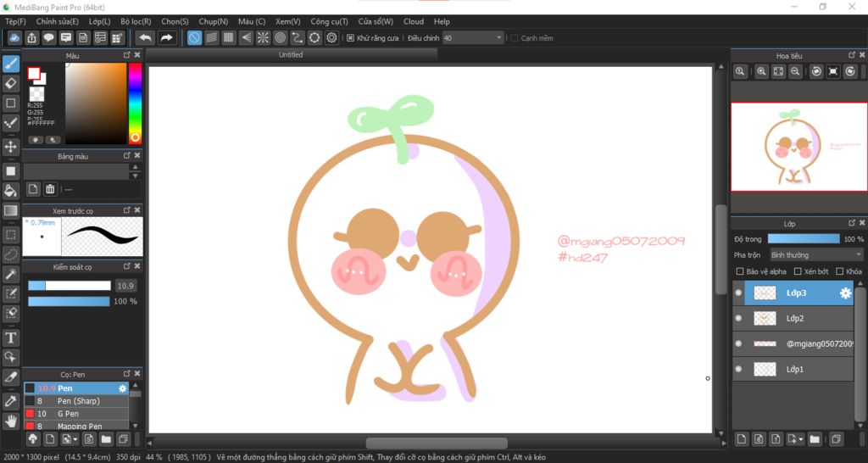Hide layer Lớp1 visibility dot
The height and width of the screenshot is (463, 868).
pos(738,369)
